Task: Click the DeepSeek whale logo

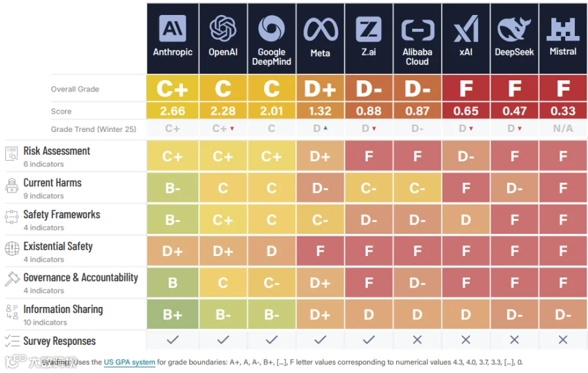Action: [514, 29]
